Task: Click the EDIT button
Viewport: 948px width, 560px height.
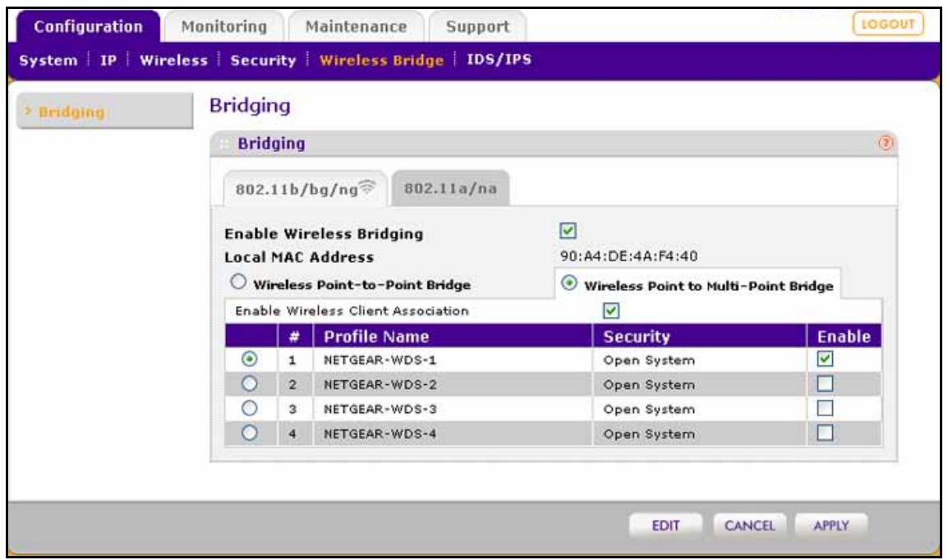Action: point(665,526)
